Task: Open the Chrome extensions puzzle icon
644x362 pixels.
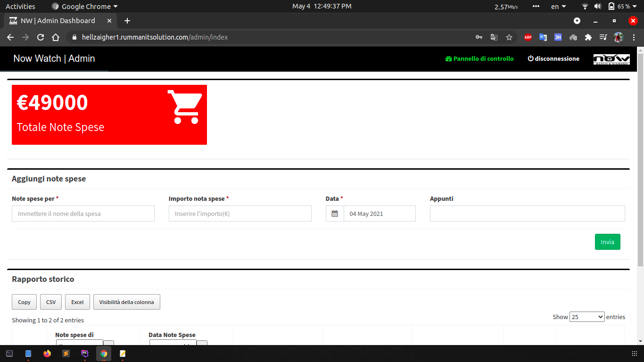Action: [588, 37]
